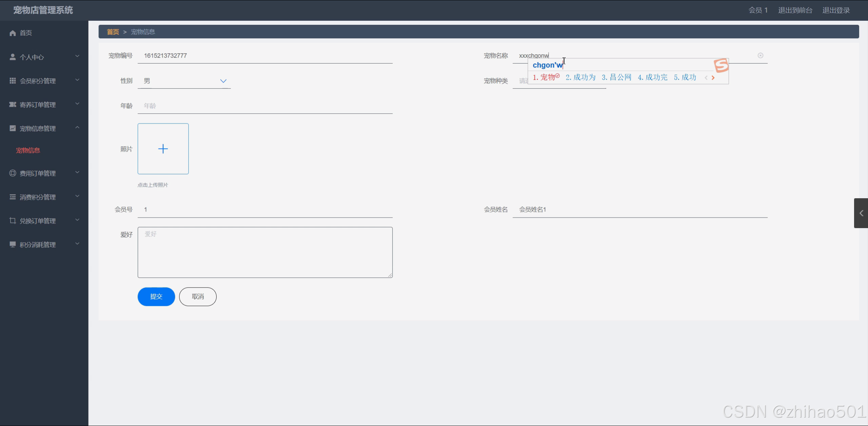
Task: Open the 性别 dropdown
Action: coord(184,81)
